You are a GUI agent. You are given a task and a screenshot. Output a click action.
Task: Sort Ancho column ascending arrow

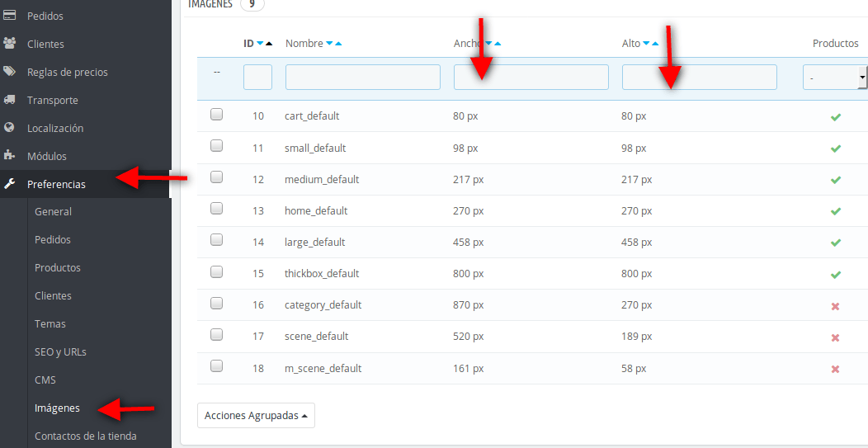coord(498,44)
